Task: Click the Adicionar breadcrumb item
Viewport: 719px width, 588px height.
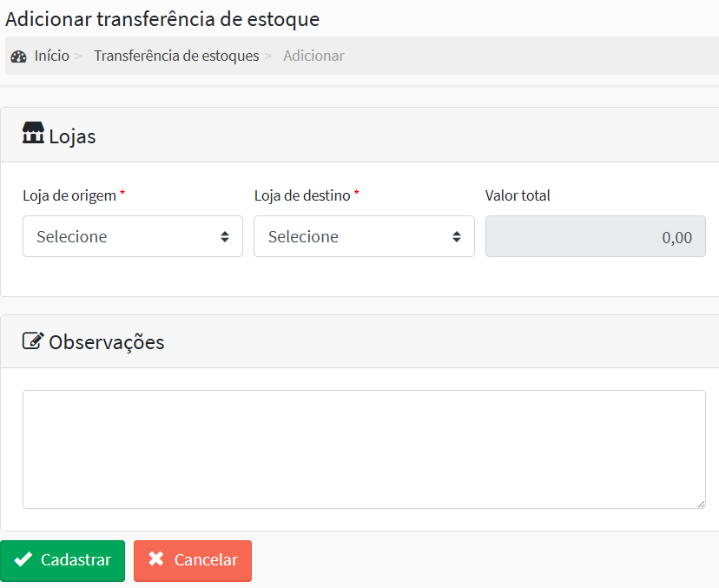Action: [313, 56]
